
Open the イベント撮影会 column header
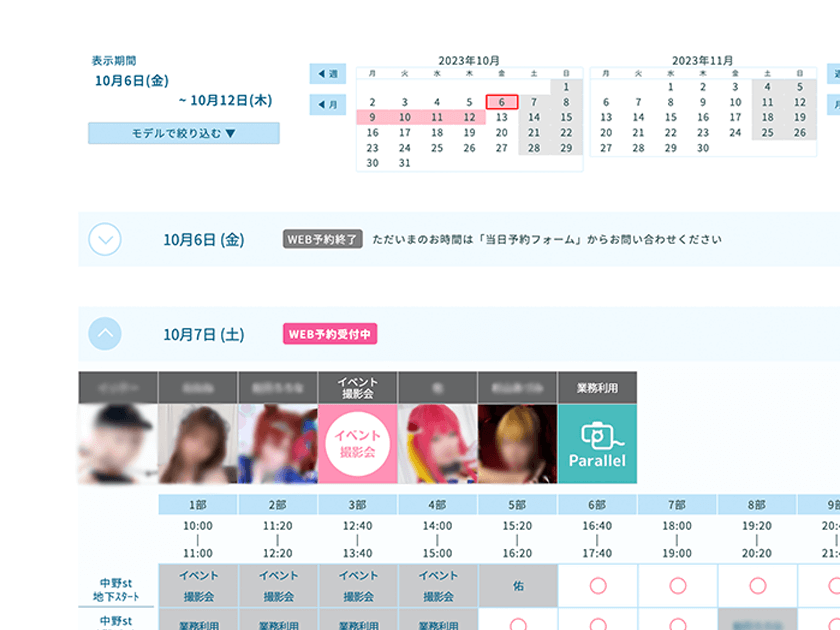tap(357, 388)
